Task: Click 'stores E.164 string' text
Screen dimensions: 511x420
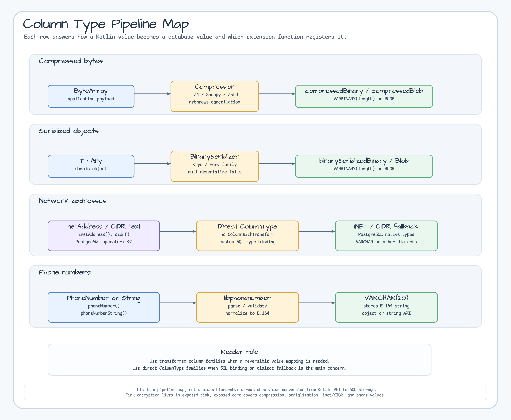Action: pos(386,306)
